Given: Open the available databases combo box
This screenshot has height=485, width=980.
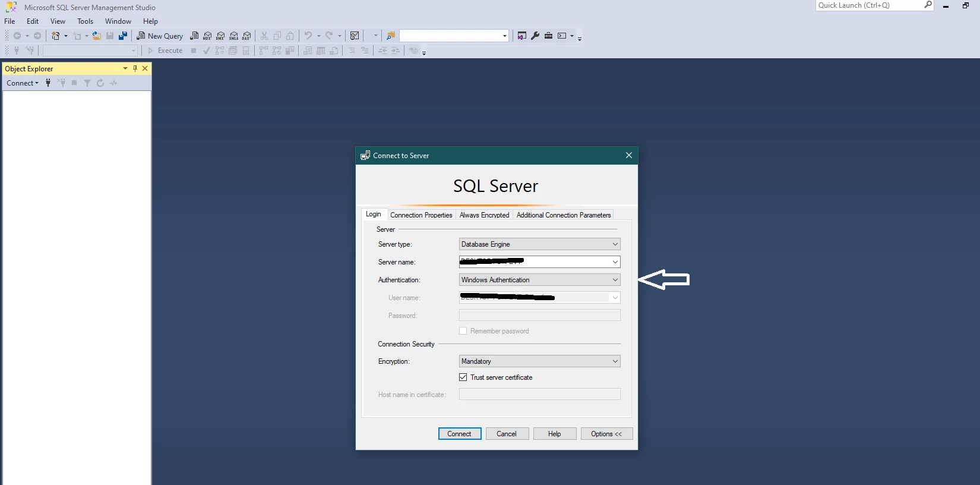Looking at the screenshot, I should click(90, 51).
